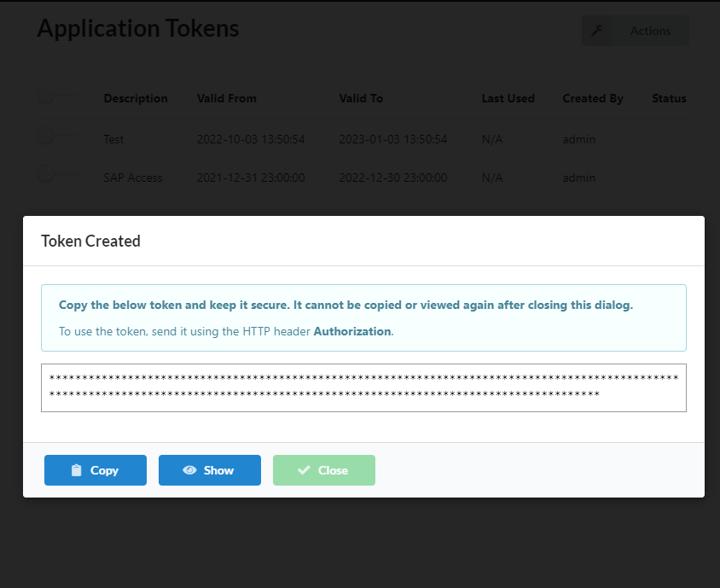This screenshot has height=588, width=720.
Task: Click the bold Authorization text in the notice
Action: [351, 331]
